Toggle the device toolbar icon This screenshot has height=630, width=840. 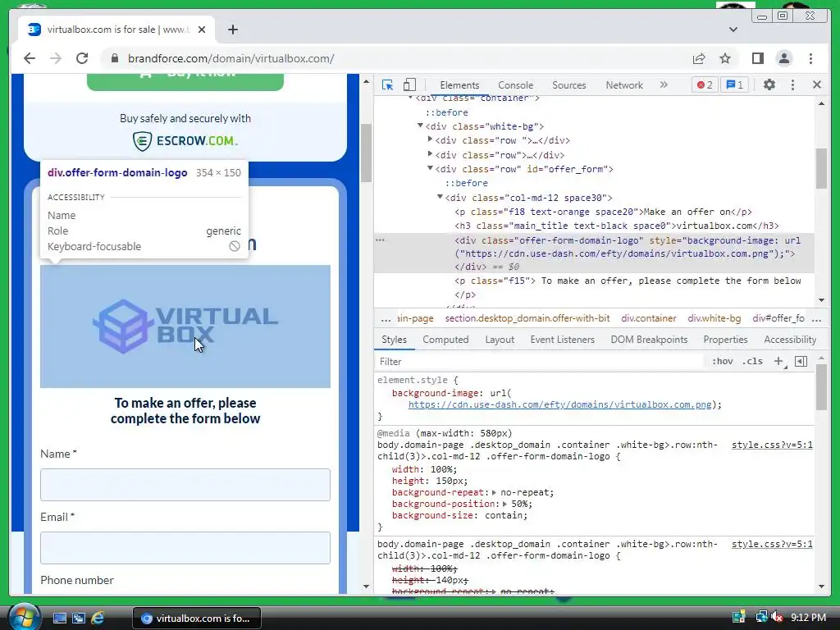[x=409, y=84]
